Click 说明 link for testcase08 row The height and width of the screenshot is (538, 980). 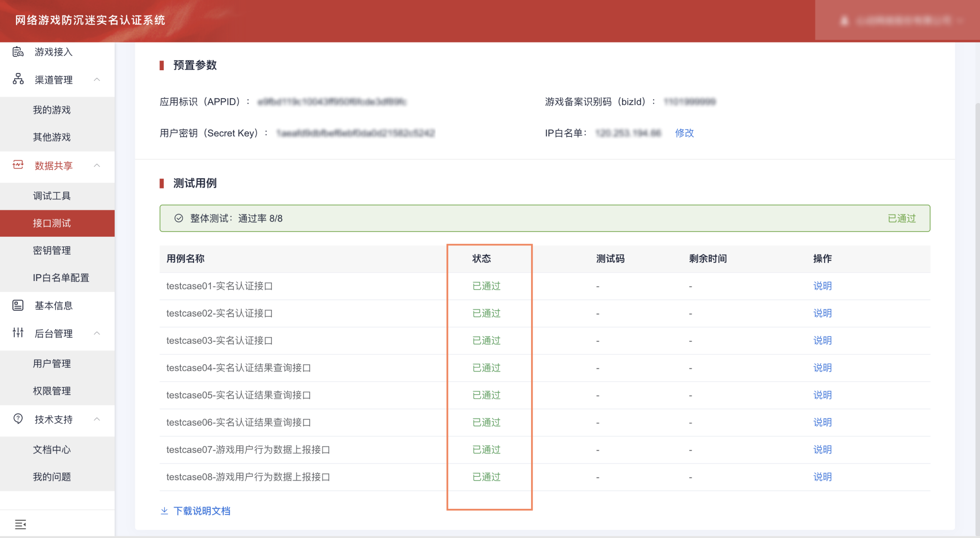tap(822, 477)
